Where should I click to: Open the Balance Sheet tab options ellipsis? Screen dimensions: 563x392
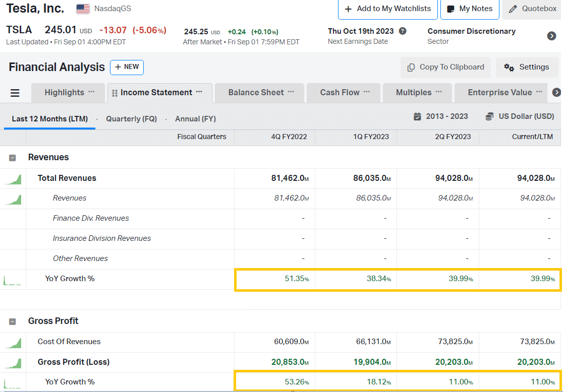291,92
